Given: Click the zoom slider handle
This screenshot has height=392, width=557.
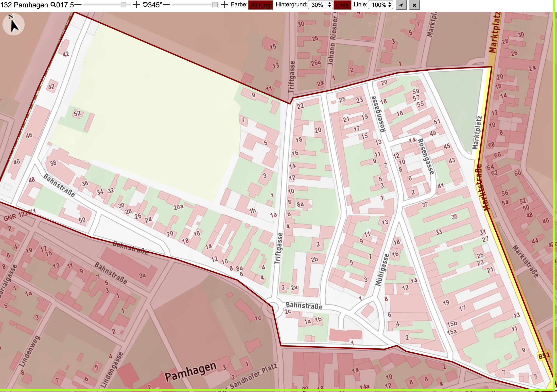Looking at the screenshot, I should 123,5.
